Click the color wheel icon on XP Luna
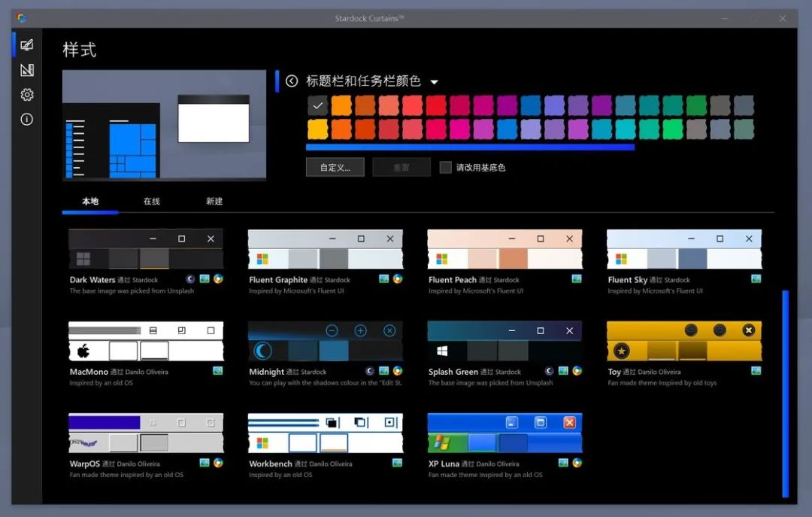Image resolution: width=812 pixels, height=517 pixels. pyautogui.click(x=577, y=463)
